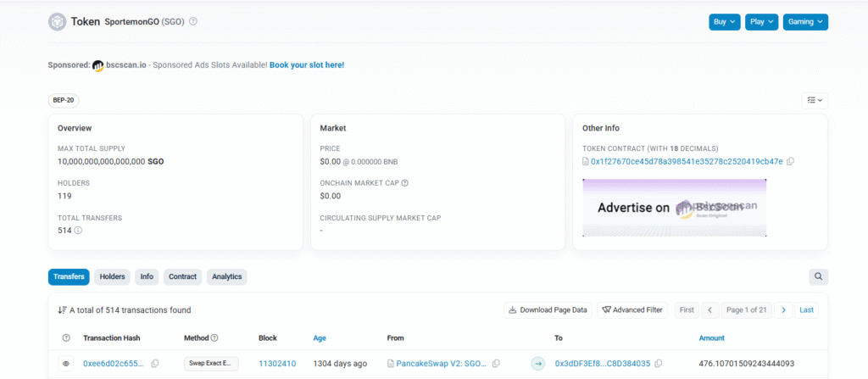Screen dimensions: 868x379
Task: Click the search magnifier icon above the transfers table
Action: point(818,276)
